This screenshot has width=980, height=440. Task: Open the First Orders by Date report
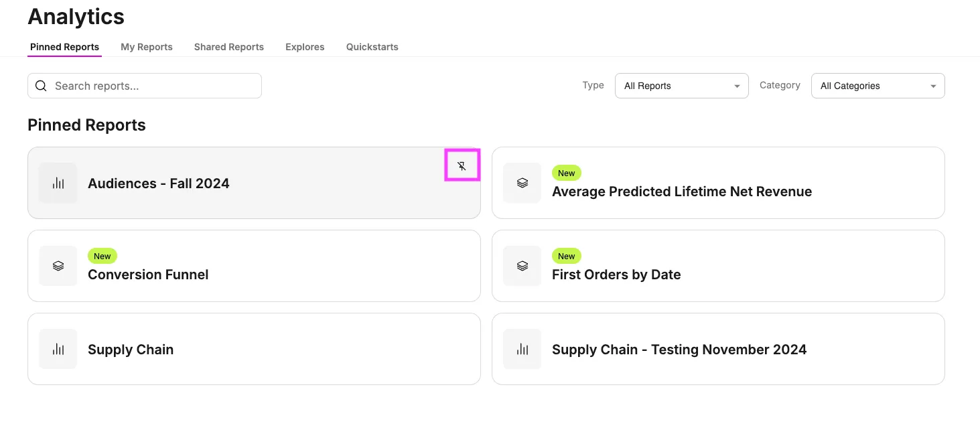click(616, 275)
